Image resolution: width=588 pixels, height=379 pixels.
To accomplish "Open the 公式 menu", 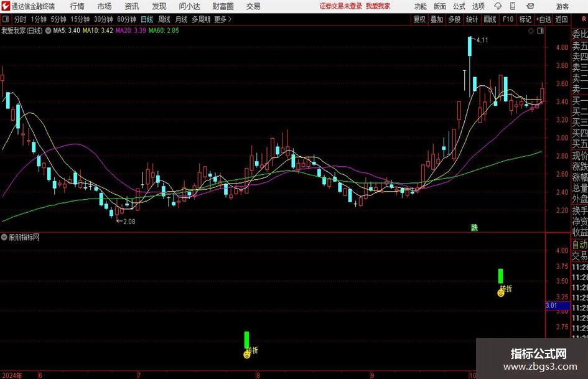I will (459, 6).
